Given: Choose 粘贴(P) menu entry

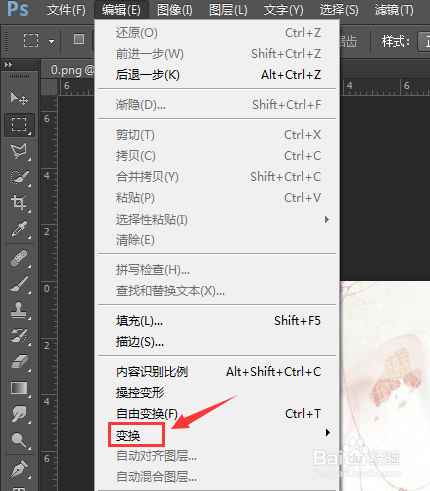Looking at the screenshot, I should point(217,198).
